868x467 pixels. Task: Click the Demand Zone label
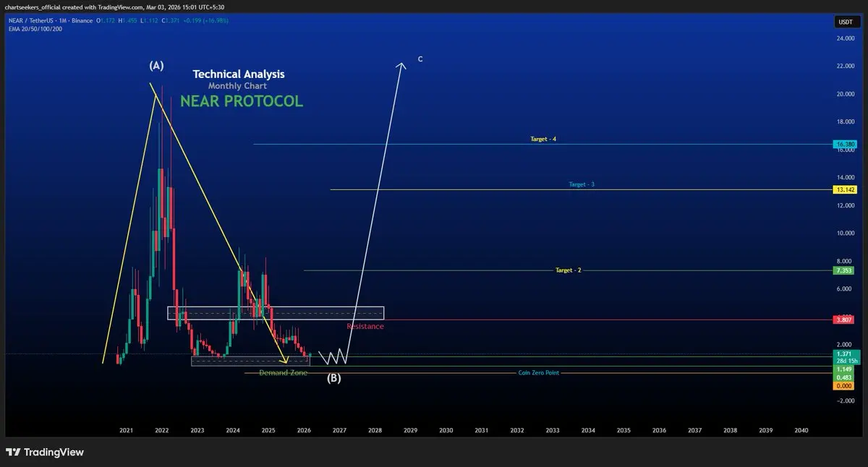(x=283, y=372)
